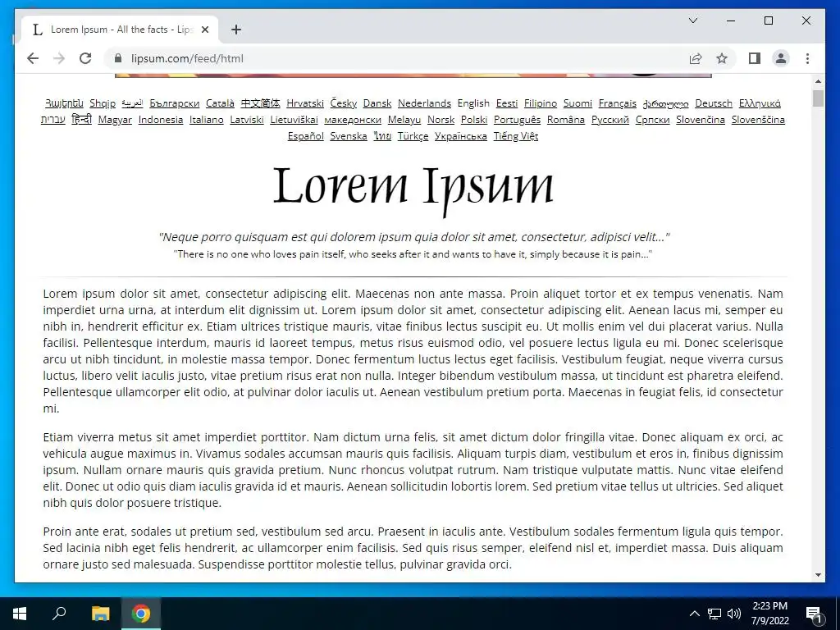Open a new tab with the plus button
The image size is (840, 630).
pyautogui.click(x=236, y=30)
